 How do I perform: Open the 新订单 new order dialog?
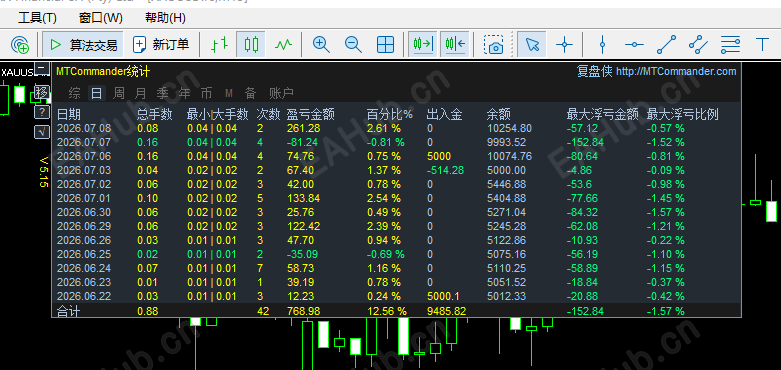[161, 45]
